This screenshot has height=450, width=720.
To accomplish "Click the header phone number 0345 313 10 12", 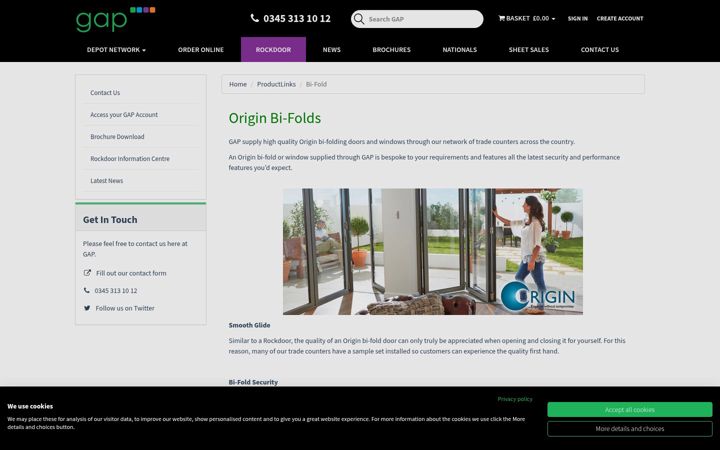I will 297,18.
